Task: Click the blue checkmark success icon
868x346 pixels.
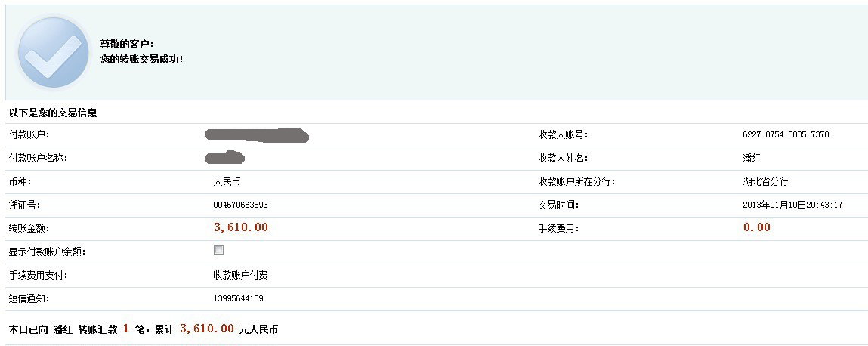Action: click(x=53, y=53)
